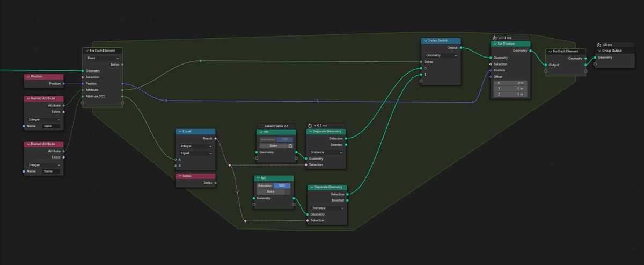Click the A input socket of Equal node
This screenshot has height=265, width=644.
[175, 160]
